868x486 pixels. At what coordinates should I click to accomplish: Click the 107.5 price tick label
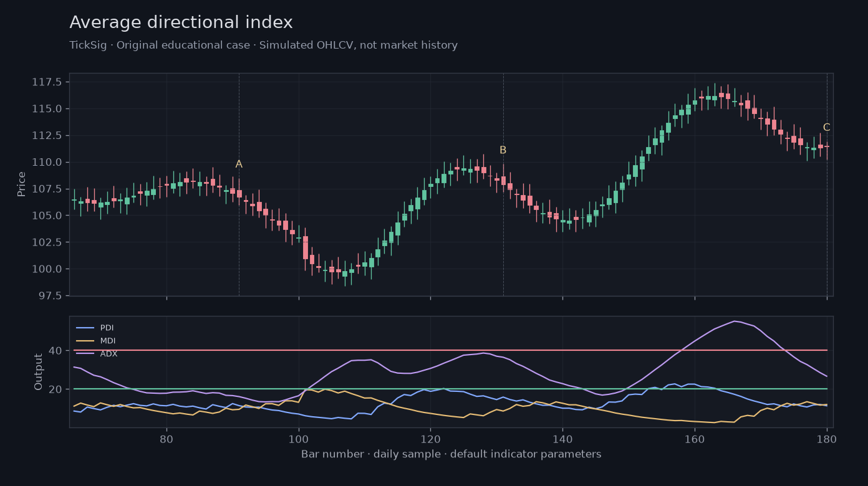[47, 189]
